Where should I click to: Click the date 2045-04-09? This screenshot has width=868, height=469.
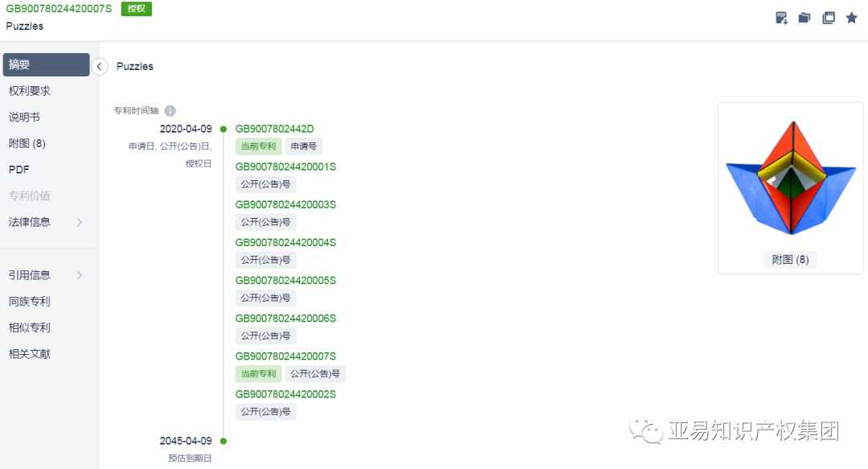point(186,441)
